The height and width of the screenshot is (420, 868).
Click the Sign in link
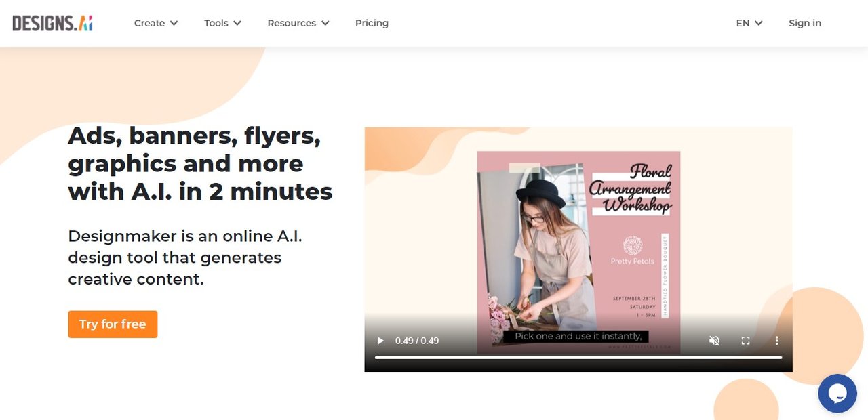(x=805, y=23)
